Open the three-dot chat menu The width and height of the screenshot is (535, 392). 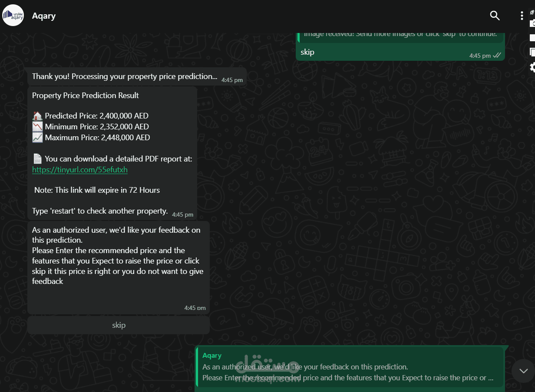pyautogui.click(x=522, y=16)
